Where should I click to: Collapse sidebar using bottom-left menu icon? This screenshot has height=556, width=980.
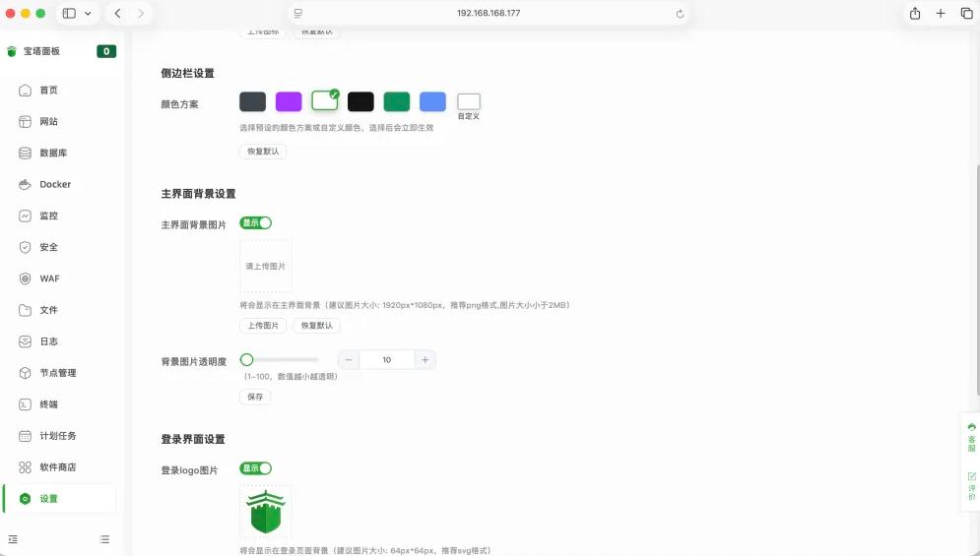click(x=13, y=539)
